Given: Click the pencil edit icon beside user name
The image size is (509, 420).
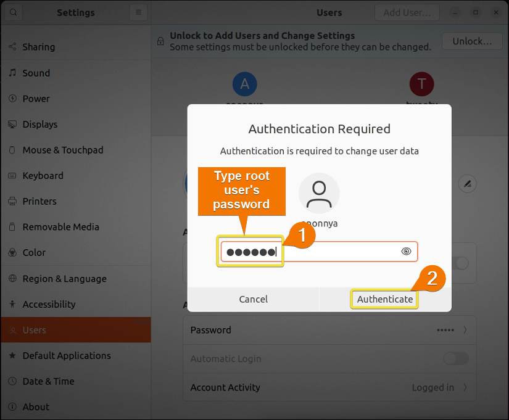Looking at the screenshot, I should click(x=468, y=184).
